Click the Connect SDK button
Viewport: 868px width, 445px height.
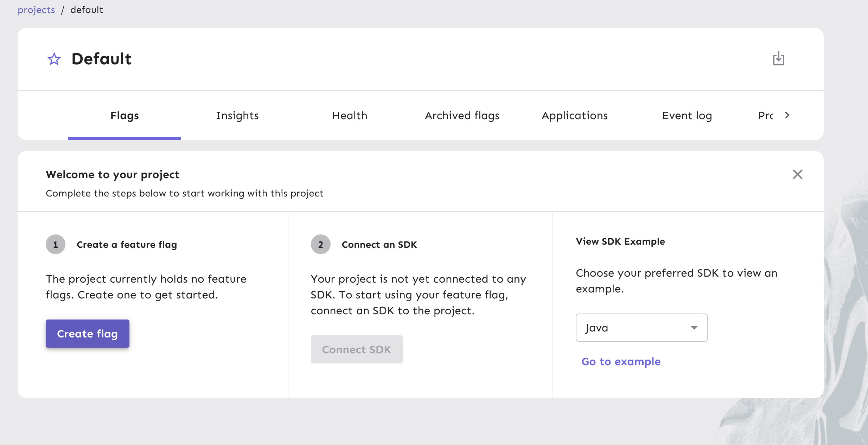tap(356, 349)
